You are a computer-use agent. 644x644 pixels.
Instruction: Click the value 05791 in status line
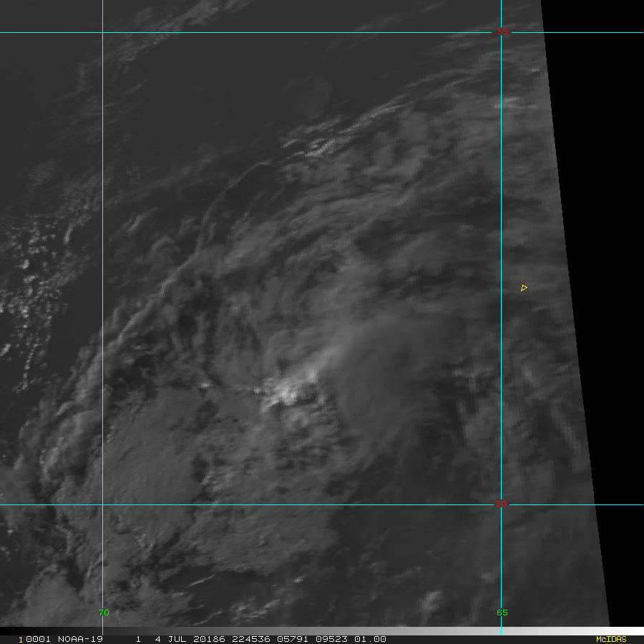click(293, 639)
